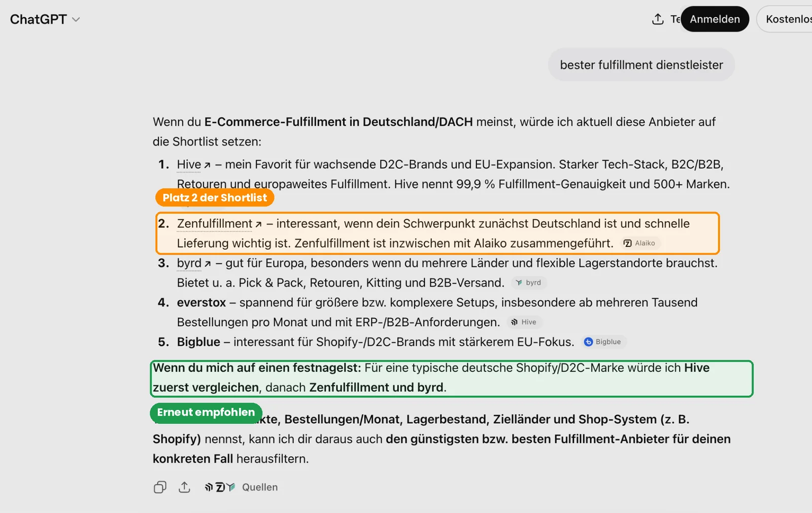This screenshot has height=513, width=812.
Task: Click the bold text 'E-Commerce-Fulfillment in Deutschland/DACH'
Action: [x=339, y=122]
